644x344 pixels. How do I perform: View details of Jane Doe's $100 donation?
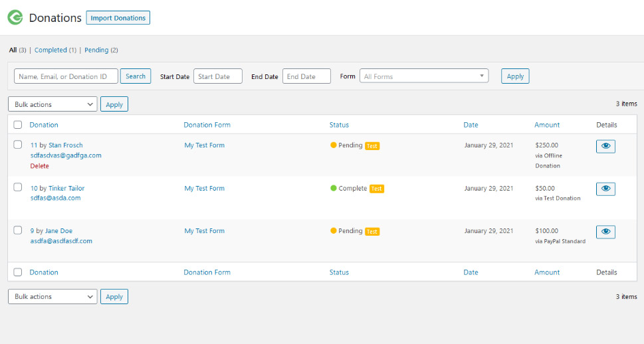605,232
